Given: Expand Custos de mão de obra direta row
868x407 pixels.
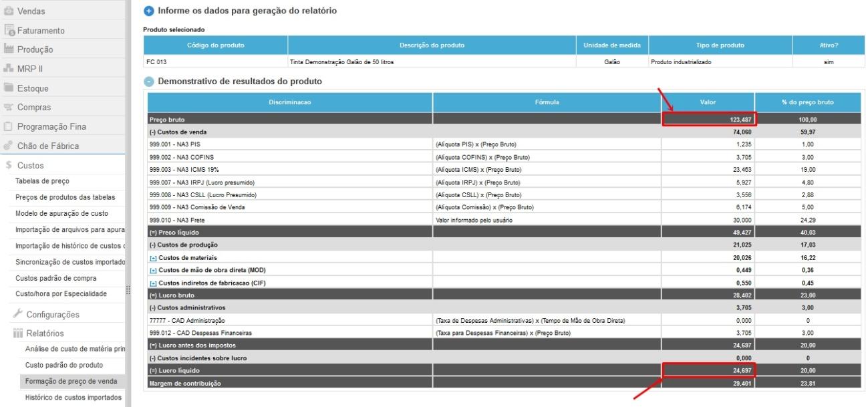Looking at the screenshot, I should [x=153, y=270].
